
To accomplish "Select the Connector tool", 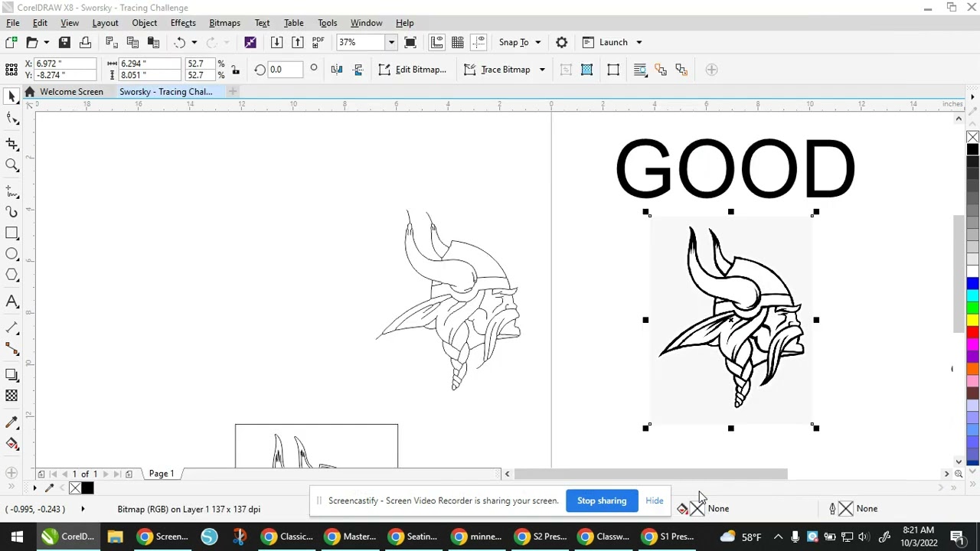I will point(11,350).
